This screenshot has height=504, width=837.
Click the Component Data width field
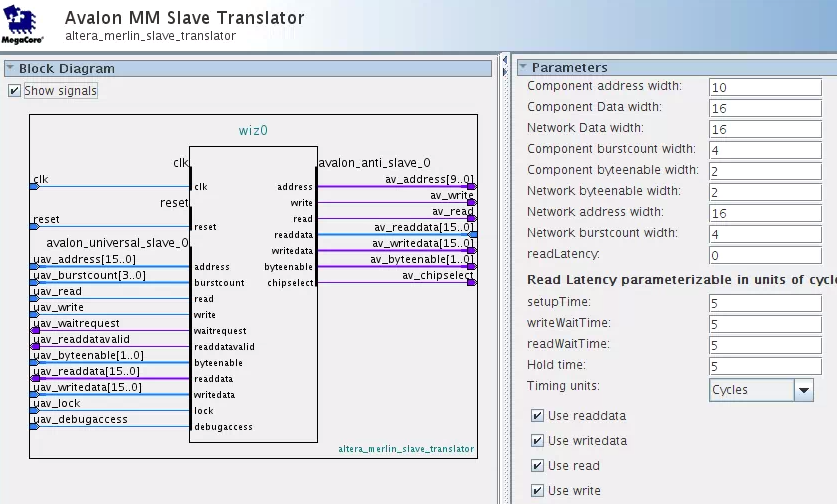point(765,108)
